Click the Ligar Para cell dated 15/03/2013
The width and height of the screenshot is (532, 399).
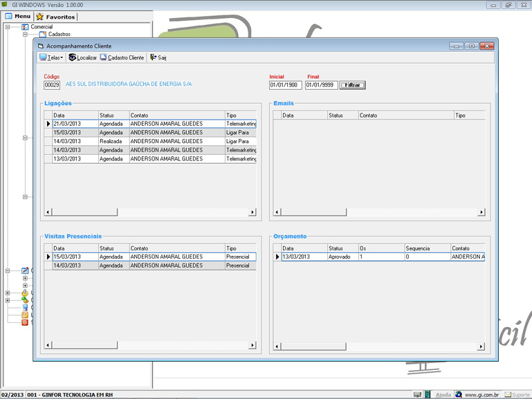(x=241, y=133)
